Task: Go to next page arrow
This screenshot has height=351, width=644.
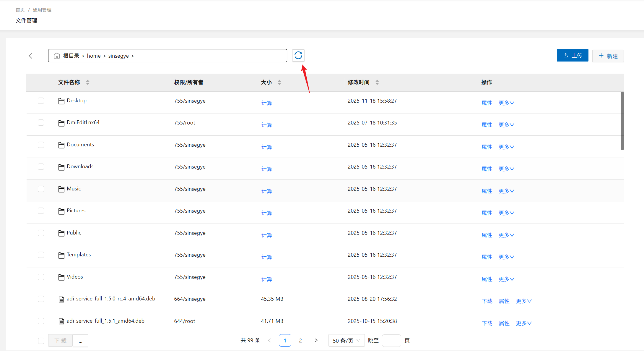Action: point(316,340)
